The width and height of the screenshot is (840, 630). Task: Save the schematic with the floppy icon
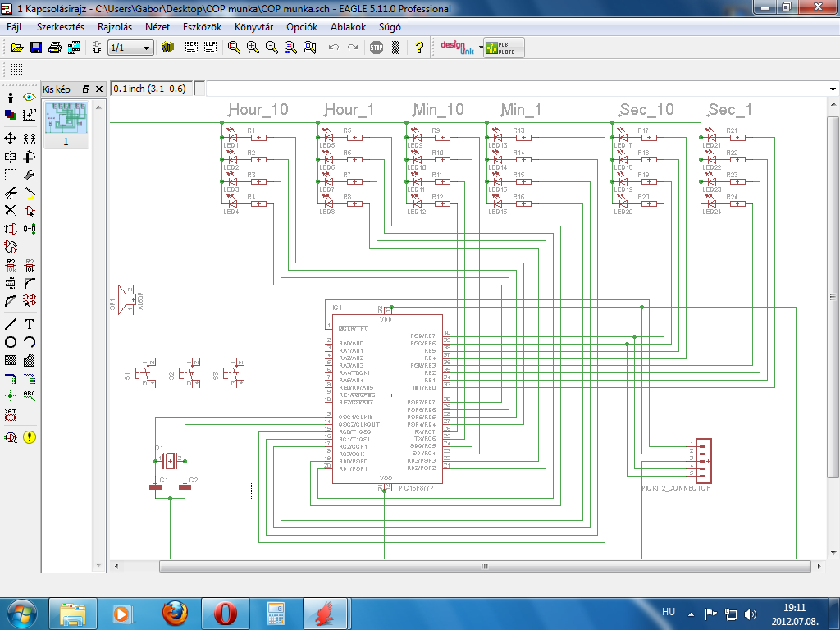(36, 48)
